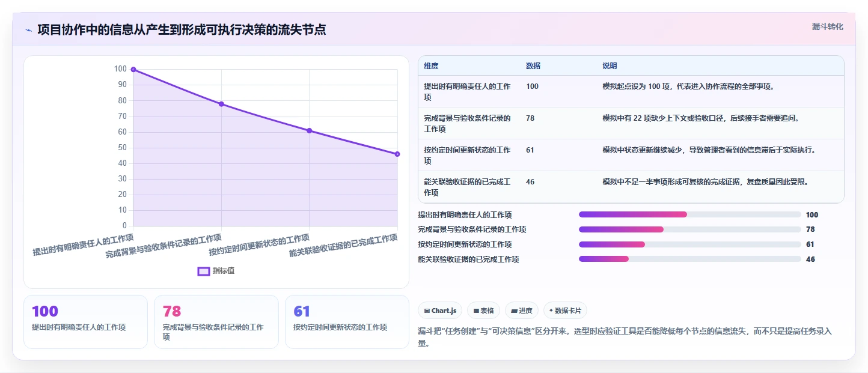
Task: Click progress list label 能关联验收证据的已完成工作项
Action: 468,259
